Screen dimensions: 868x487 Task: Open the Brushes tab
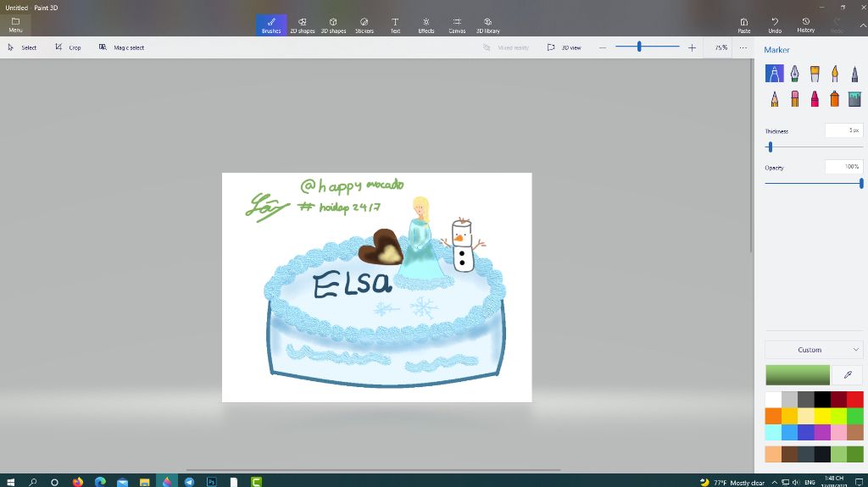271,25
